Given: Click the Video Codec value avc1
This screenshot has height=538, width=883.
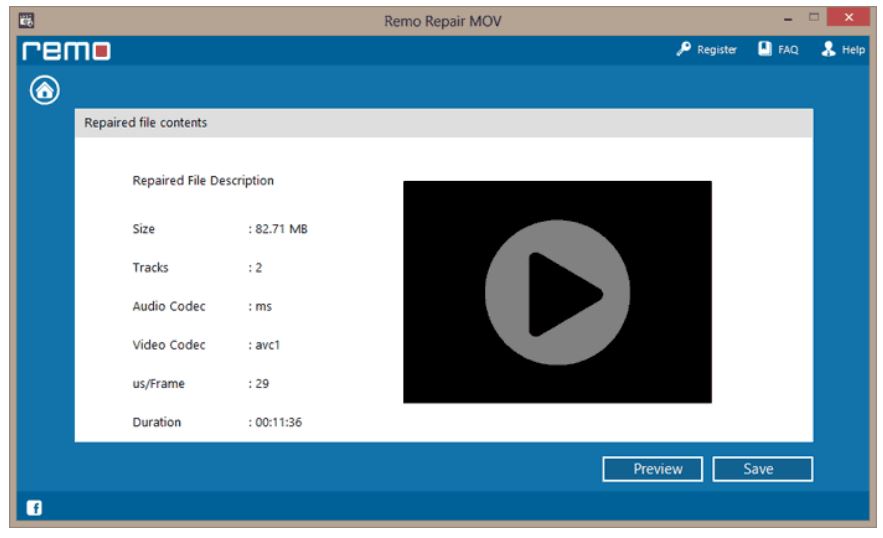Looking at the screenshot, I should (262, 345).
